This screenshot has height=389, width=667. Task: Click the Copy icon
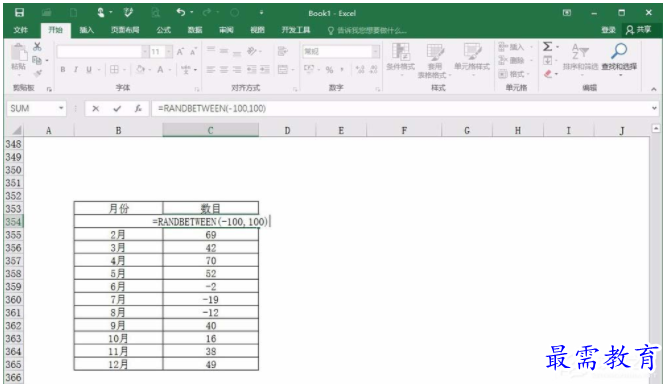[37, 60]
